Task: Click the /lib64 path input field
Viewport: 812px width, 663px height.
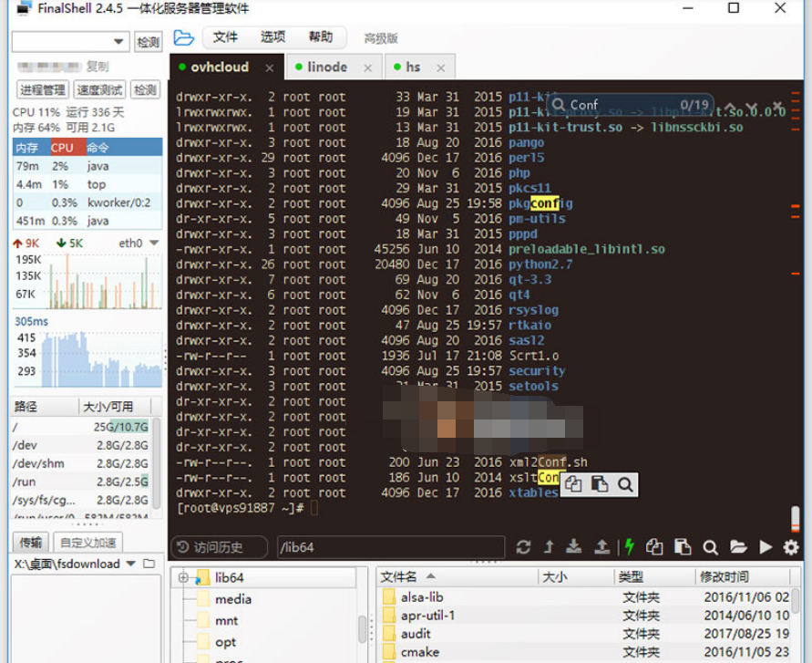Action: (390, 547)
